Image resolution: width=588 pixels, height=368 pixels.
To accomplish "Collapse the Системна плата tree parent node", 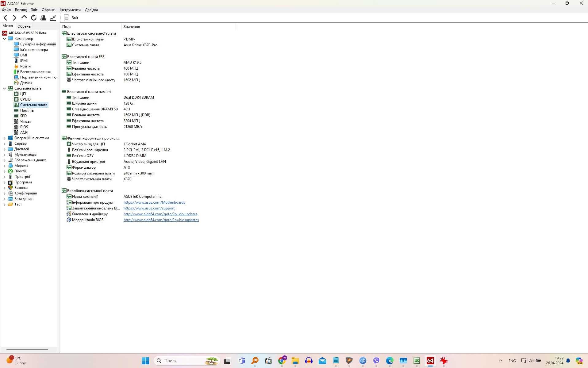I will [4, 88].
